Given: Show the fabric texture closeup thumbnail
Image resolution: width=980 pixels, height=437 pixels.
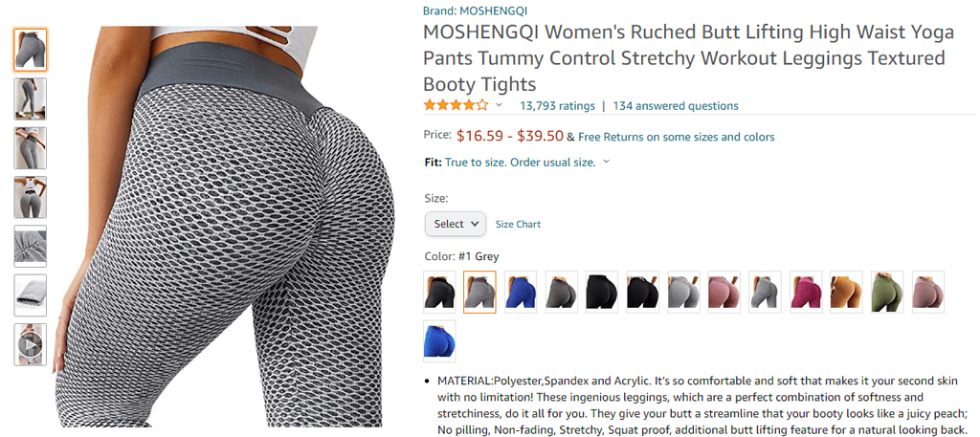Looking at the screenshot, I should click(x=30, y=246).
